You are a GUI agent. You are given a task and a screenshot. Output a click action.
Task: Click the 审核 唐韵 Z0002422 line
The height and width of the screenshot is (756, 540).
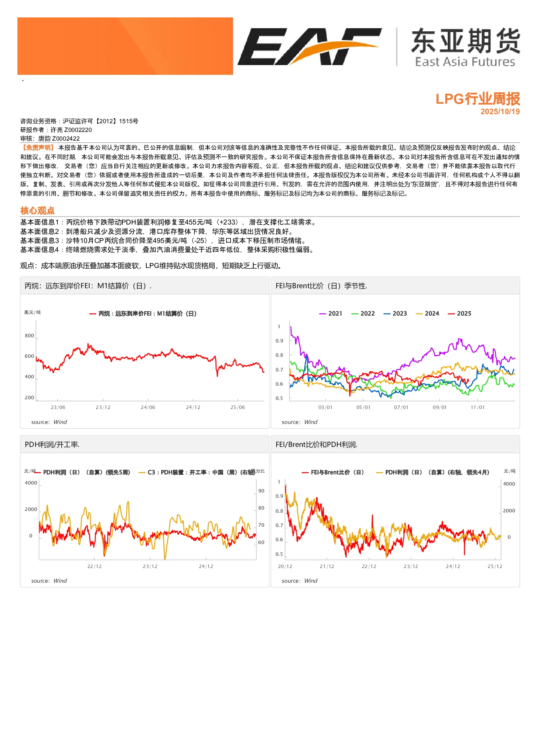50,139
